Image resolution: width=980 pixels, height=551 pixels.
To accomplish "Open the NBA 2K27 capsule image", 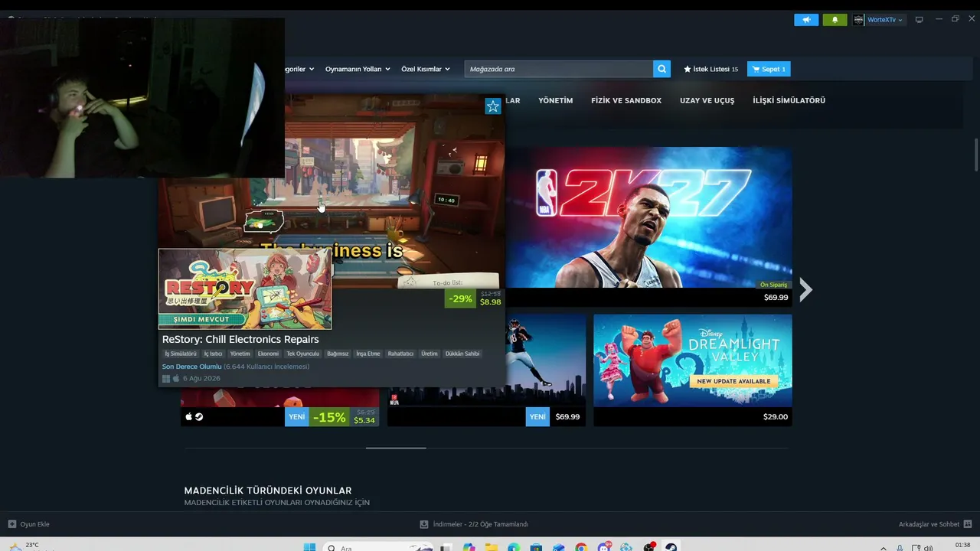I will tap(648, 217).
